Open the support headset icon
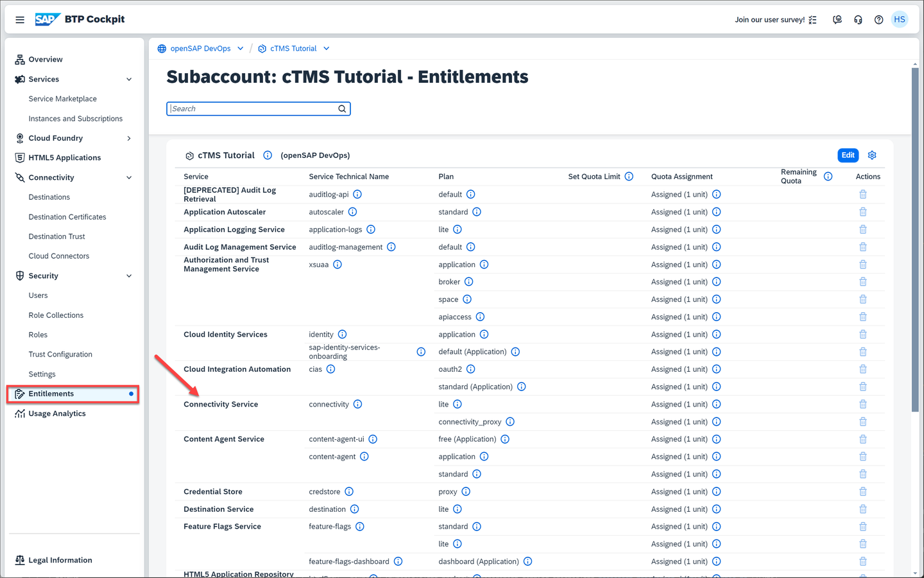 point(858,20)
